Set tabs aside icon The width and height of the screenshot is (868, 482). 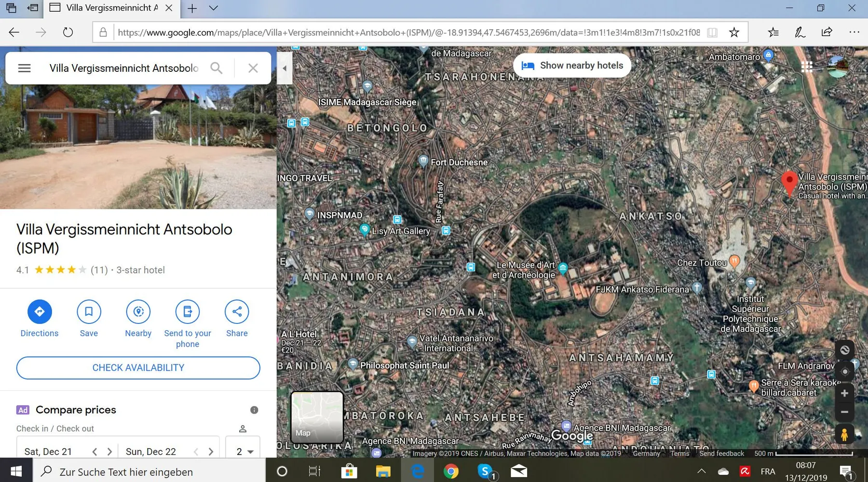tap(33, 8)
